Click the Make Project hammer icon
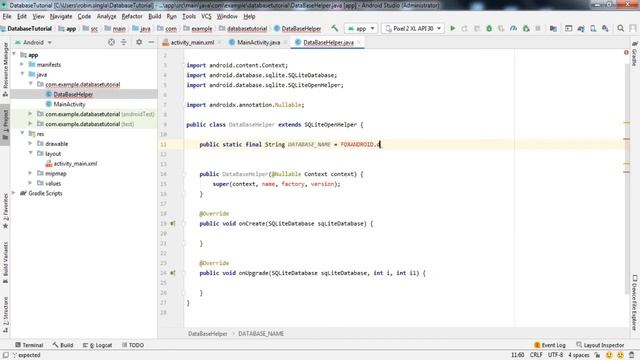This screenshot has height=360, width=640. click(x=335, y=28)
